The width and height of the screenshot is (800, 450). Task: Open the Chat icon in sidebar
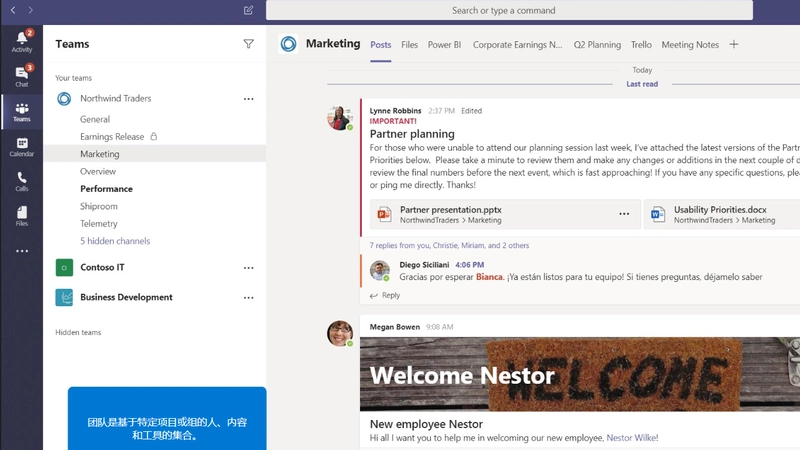21,76
